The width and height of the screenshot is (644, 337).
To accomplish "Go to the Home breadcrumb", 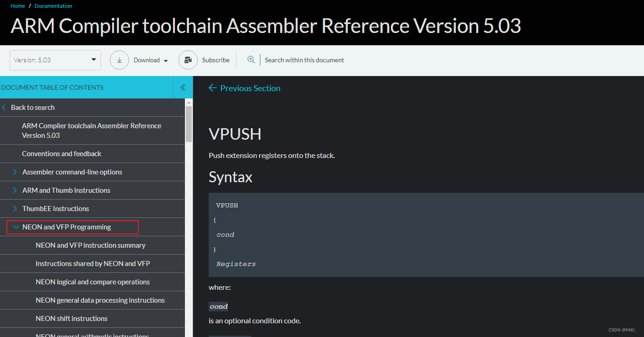I will [18, 6].
